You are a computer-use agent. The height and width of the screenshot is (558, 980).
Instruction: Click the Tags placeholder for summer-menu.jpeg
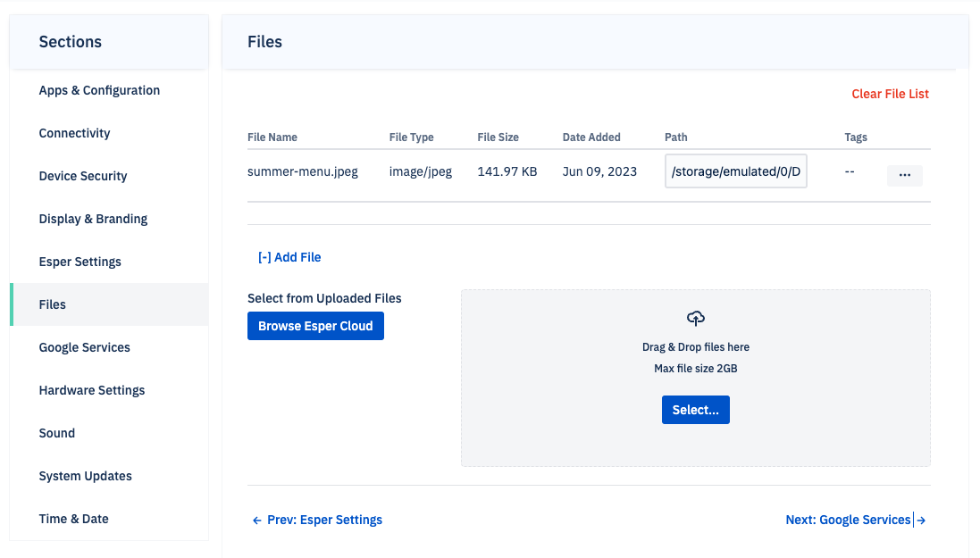850,171
